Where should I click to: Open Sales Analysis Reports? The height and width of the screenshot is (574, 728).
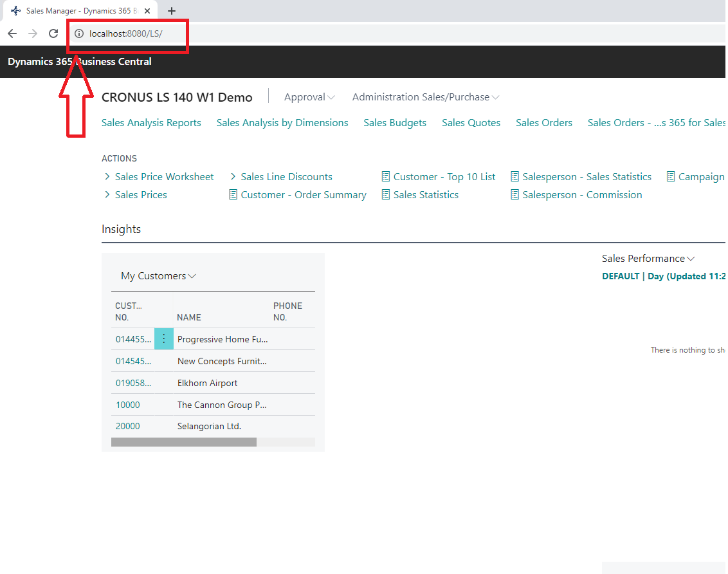[x=151, y=123]
